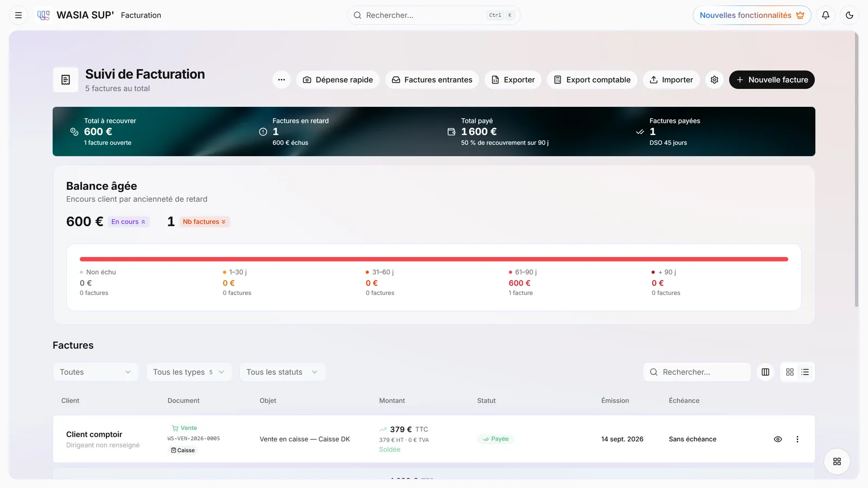Click the Factures en retard clock icon
This screenshot has height=488, width=868.
(x=263, y=132)
